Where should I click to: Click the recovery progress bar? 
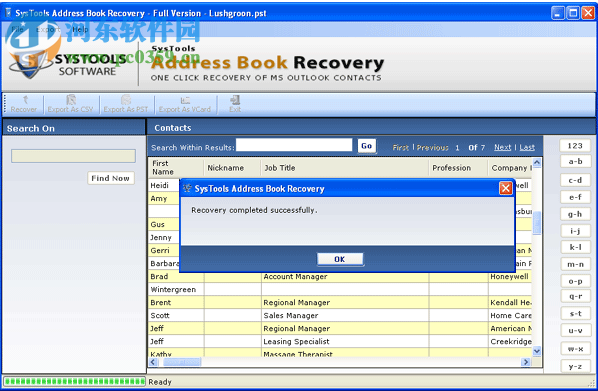click(74, 381)
